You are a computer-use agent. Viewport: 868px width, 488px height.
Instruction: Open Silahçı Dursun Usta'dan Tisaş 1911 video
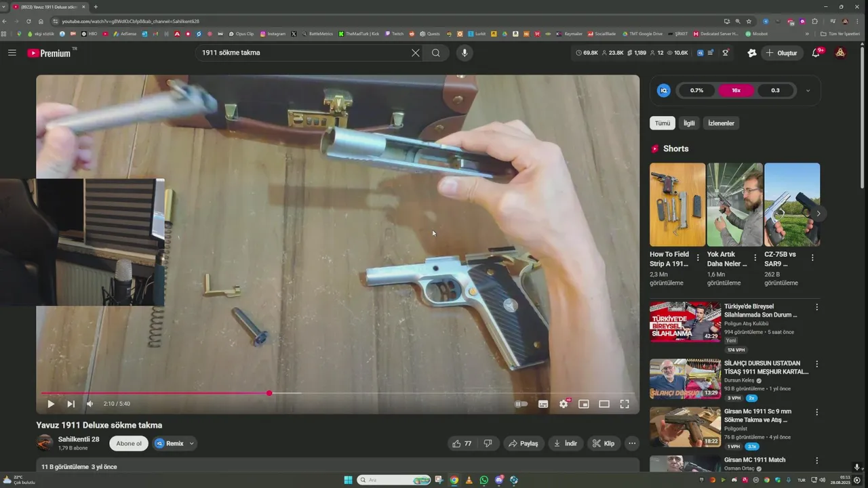[685, 379]
